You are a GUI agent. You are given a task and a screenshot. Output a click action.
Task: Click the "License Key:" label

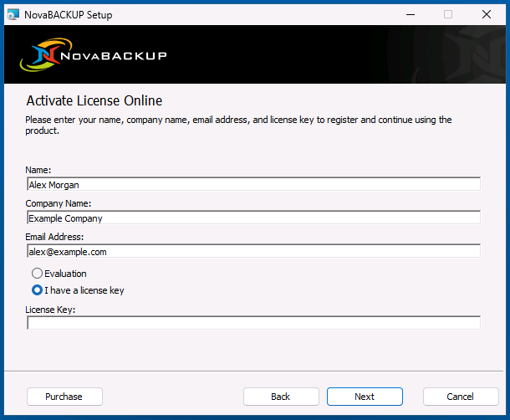click(x=50, y=310)
